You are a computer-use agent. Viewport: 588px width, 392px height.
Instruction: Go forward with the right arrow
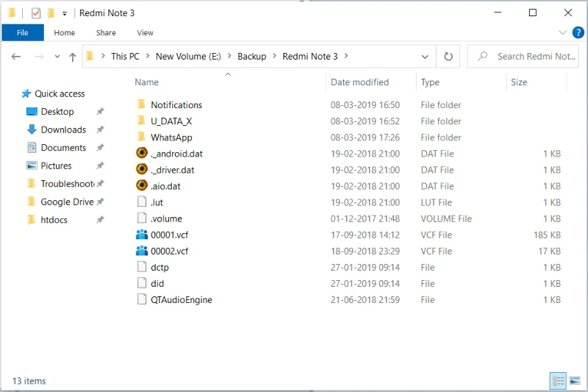pos(39,57)
